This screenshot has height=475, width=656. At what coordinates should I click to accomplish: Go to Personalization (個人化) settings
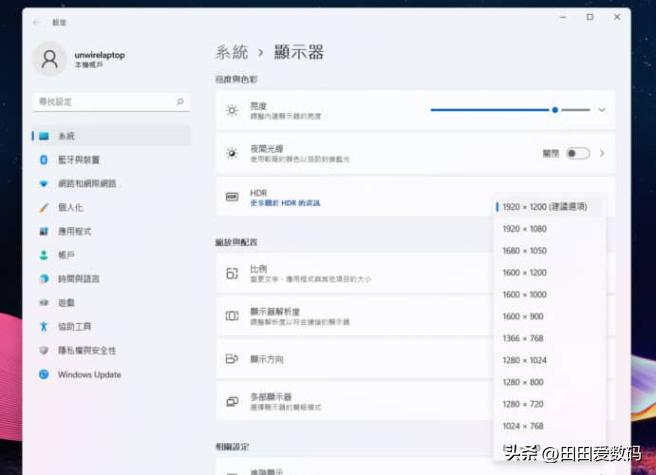(x=70, y=208)
